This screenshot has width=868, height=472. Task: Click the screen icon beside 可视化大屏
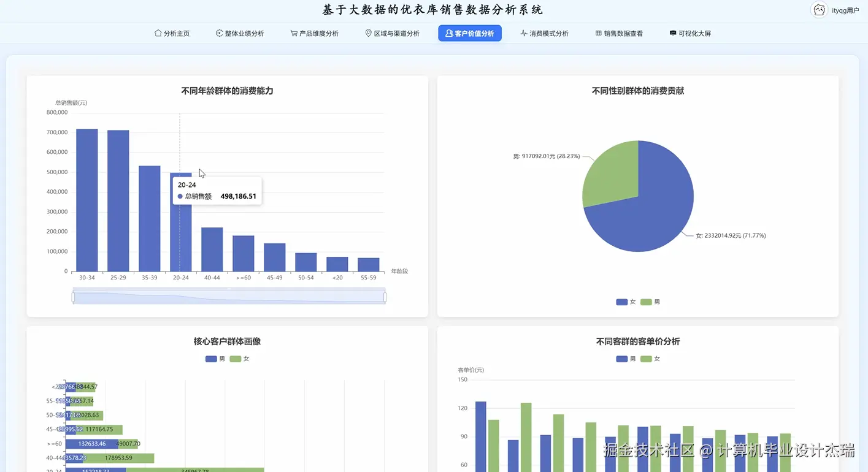(673, 33)
